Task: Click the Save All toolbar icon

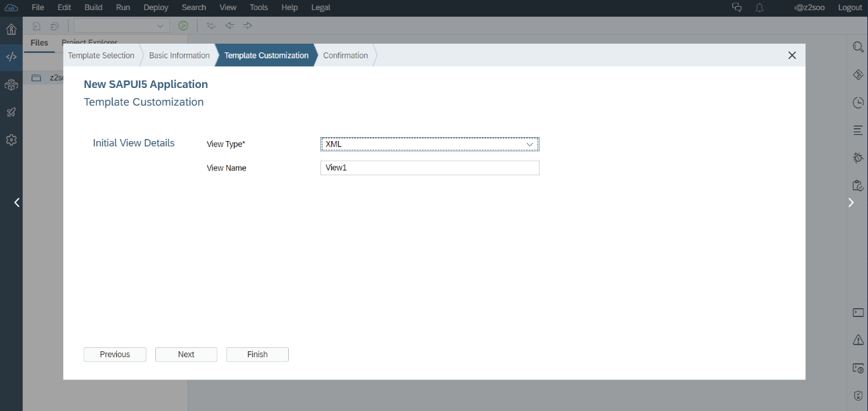Action: (54, 26)
